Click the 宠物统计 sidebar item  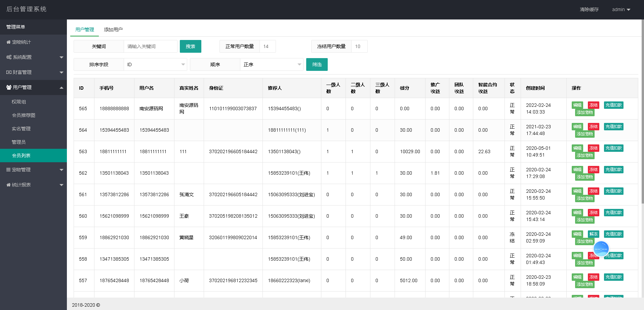pos(33,42)
